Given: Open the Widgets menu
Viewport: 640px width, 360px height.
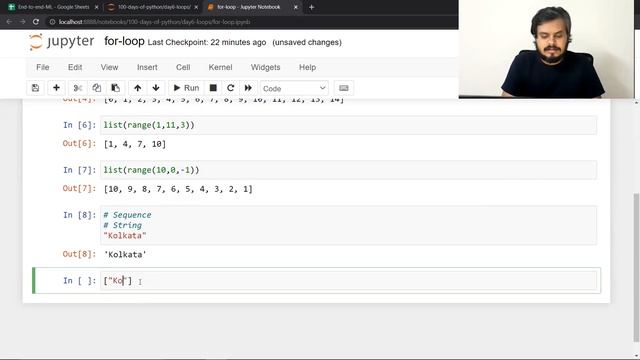Looking at the screenshot, I should click(266, 67).
